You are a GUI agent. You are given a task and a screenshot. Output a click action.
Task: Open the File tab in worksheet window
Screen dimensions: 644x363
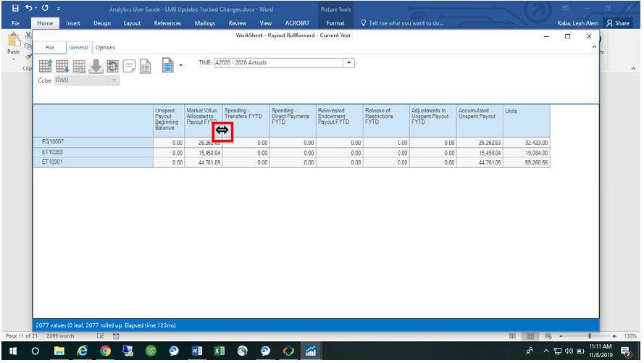click(x=50, y=48)
